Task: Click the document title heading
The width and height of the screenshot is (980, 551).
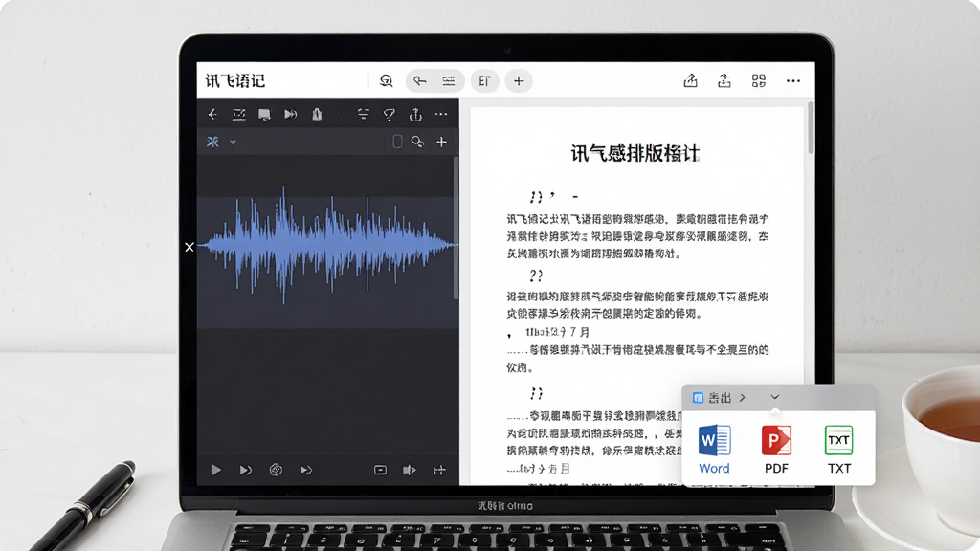Action: pyautogui.click(x=635, y=153)
